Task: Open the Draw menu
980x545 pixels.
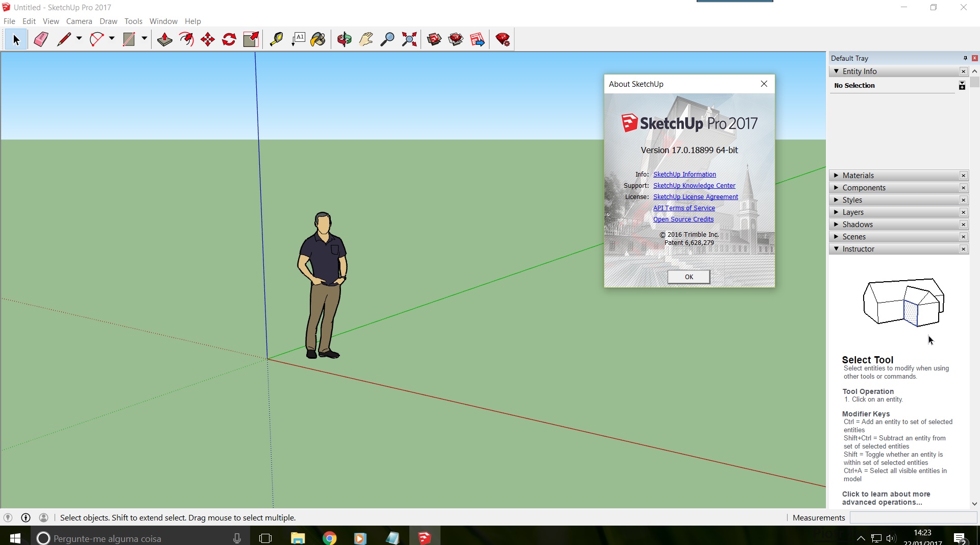Action: coord(108,21)
